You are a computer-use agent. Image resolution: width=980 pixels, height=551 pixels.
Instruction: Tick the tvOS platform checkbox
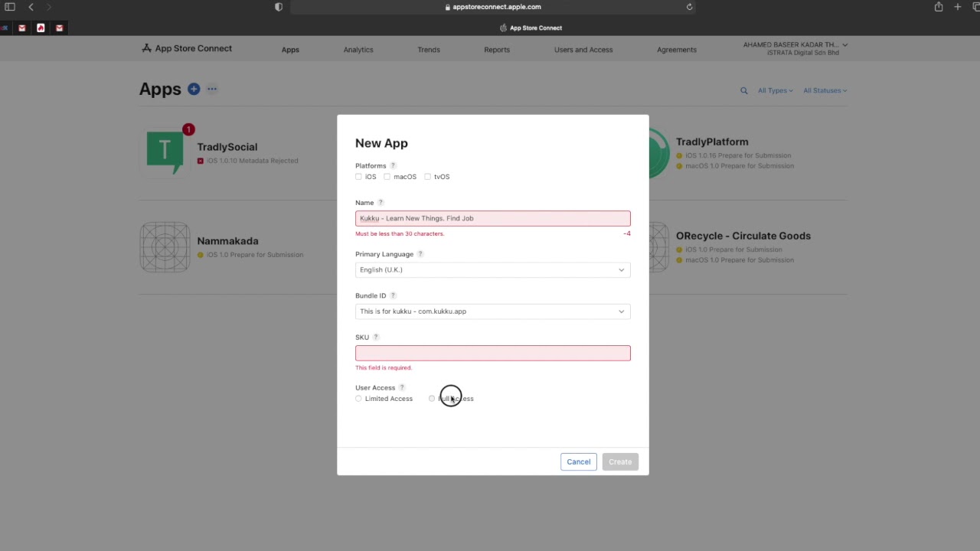point(427,177)
